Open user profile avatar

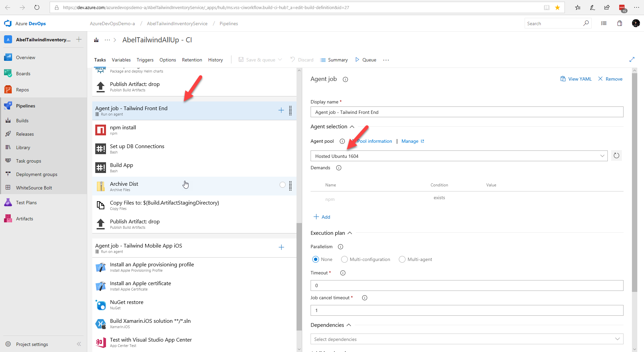(636, 23)
